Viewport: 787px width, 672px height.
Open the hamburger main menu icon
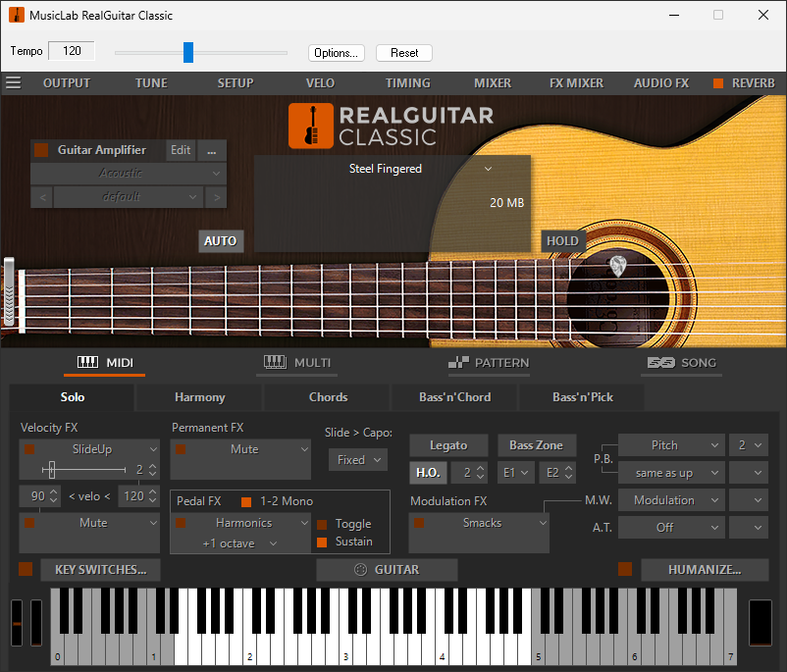click(x=14, y=82)
